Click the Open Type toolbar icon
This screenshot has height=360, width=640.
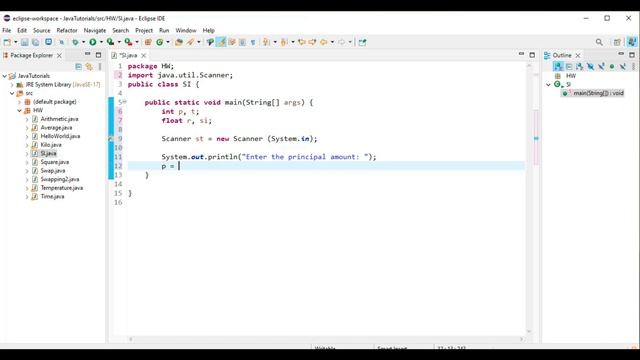tap(178, 42)
